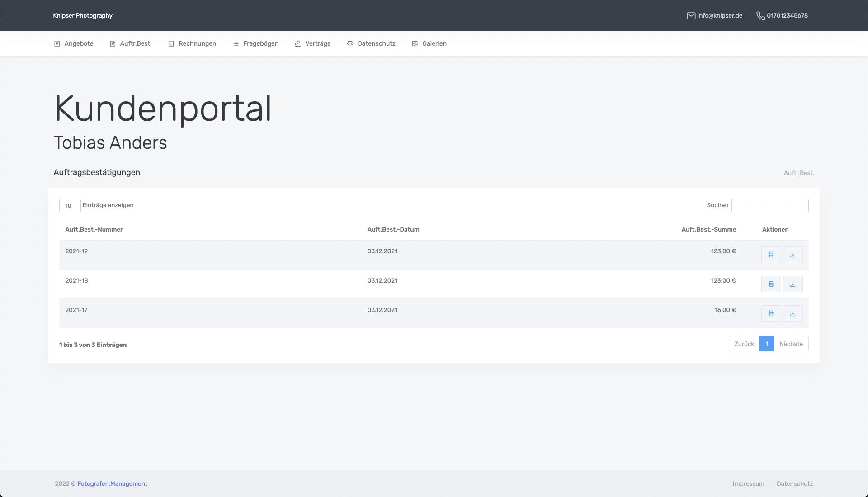Sort by Auft.Best.-Datum column header
Image resolution: width=868 pixels, height=497 pixels.
(393, 229)
